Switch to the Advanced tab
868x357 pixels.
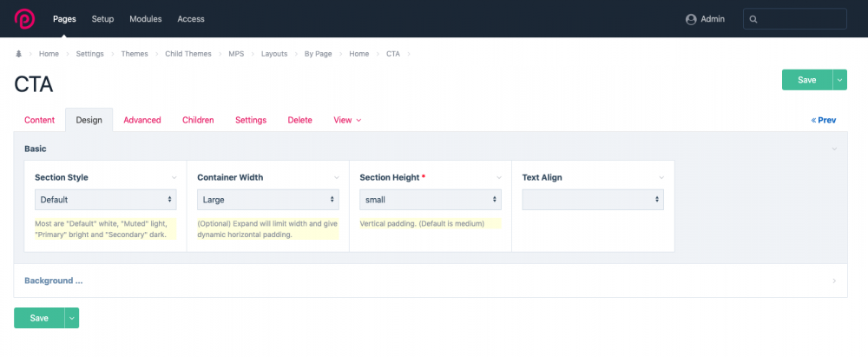(142, 120)
